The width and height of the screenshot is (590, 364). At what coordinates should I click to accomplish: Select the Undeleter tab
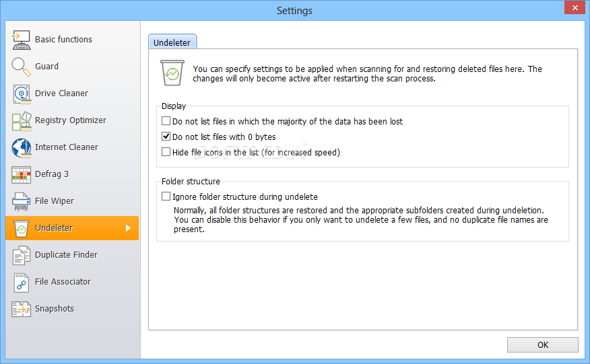click(172, 42)
